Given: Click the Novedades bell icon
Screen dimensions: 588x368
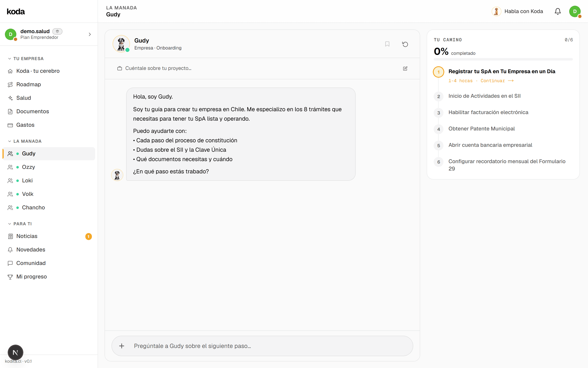Looking at the screenshot, I should tap(10, 250).
